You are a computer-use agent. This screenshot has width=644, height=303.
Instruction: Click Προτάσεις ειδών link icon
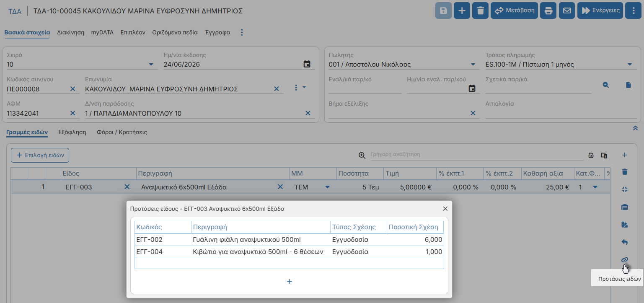(x=624, y=260)
